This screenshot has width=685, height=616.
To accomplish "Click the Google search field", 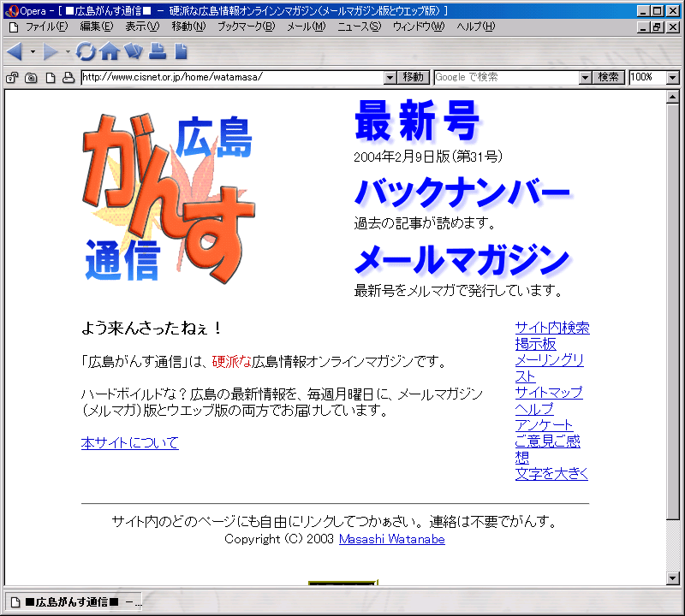I will coord(506,77).
